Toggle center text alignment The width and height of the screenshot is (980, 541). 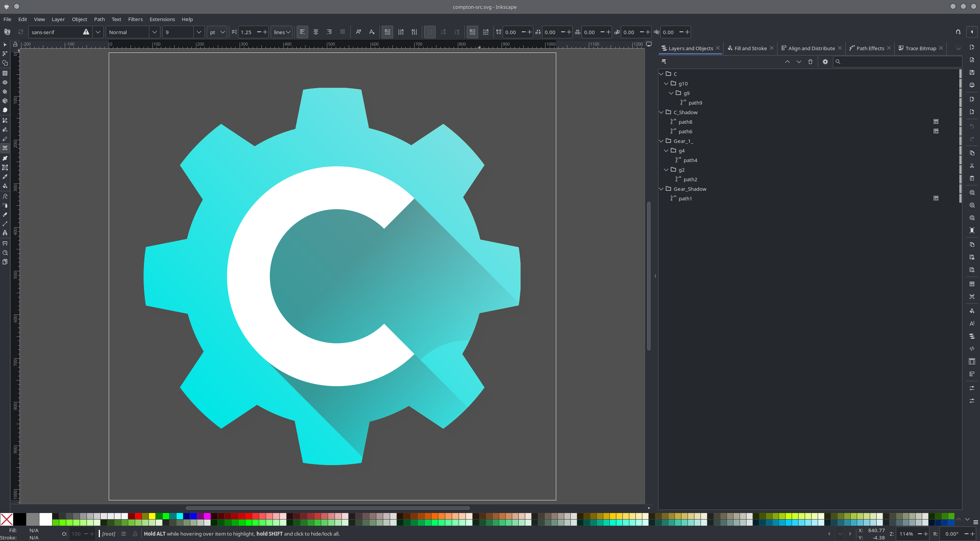click(x=315, y=32)
